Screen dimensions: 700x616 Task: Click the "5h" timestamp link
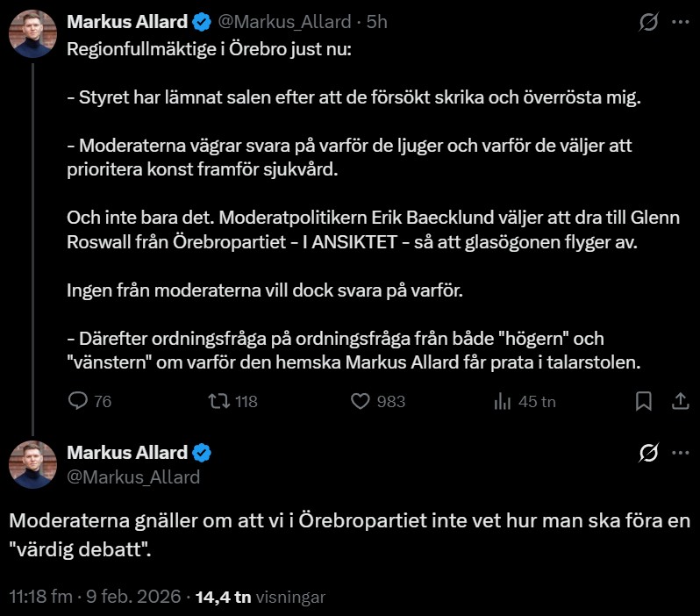(377, 22)
